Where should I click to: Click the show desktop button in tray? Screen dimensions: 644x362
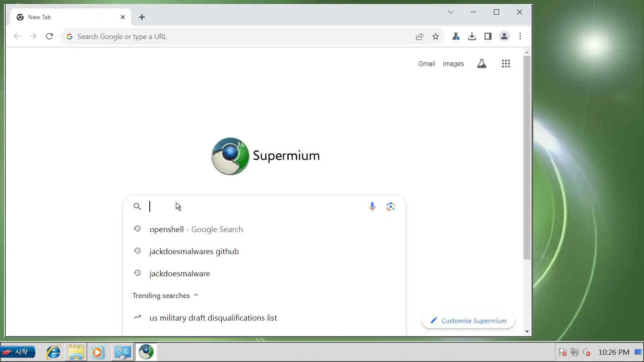[x=638, y=352]
